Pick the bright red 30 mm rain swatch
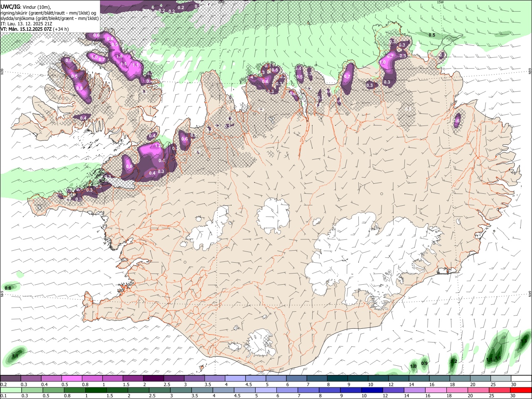 [x=521, y=390]
